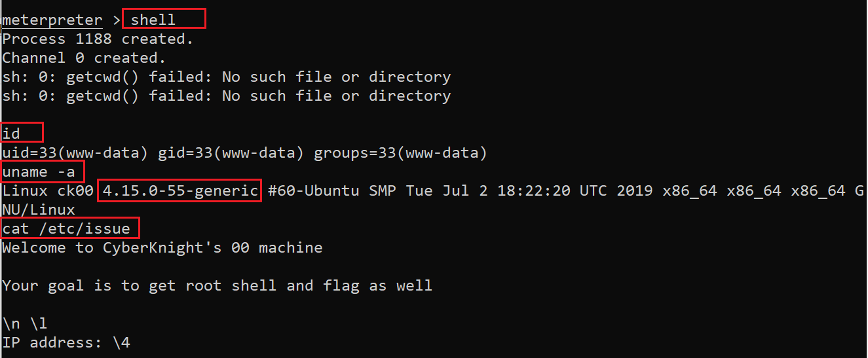The image size is (868, 358).
Task: Click the highlighted cat /etc/issue command
Action: pyautogui.click(x=70, y=229)
